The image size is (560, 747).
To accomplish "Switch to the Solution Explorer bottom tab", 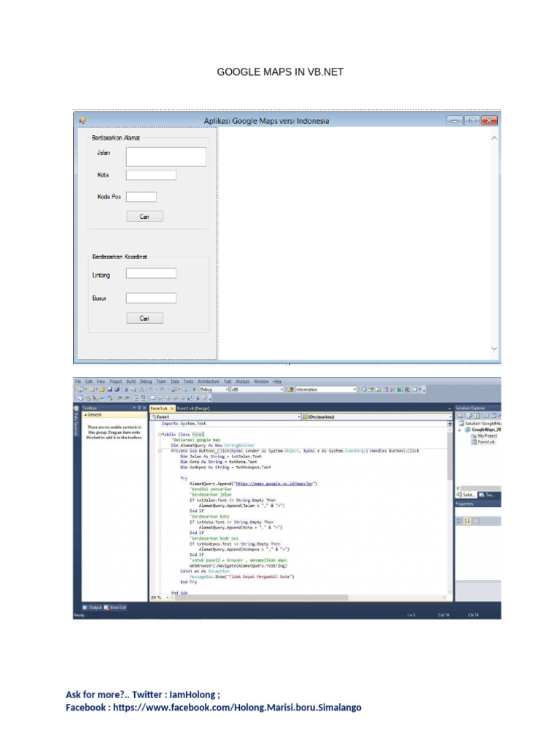I will (x=466, y=495).
